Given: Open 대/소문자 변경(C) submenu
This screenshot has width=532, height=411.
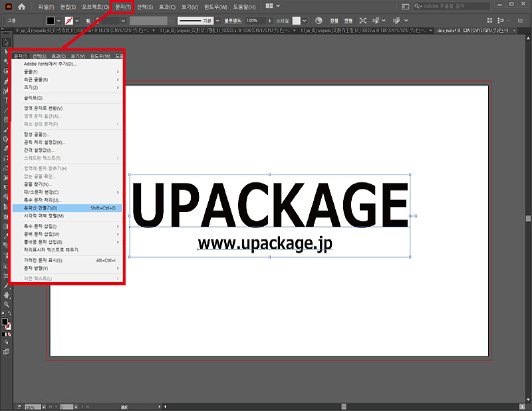Looking at the screenshot, I should (67, 192).
